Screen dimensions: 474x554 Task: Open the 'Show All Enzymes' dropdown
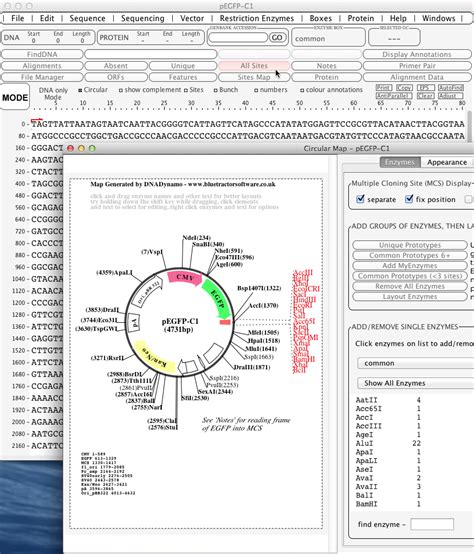pos(415,383)
